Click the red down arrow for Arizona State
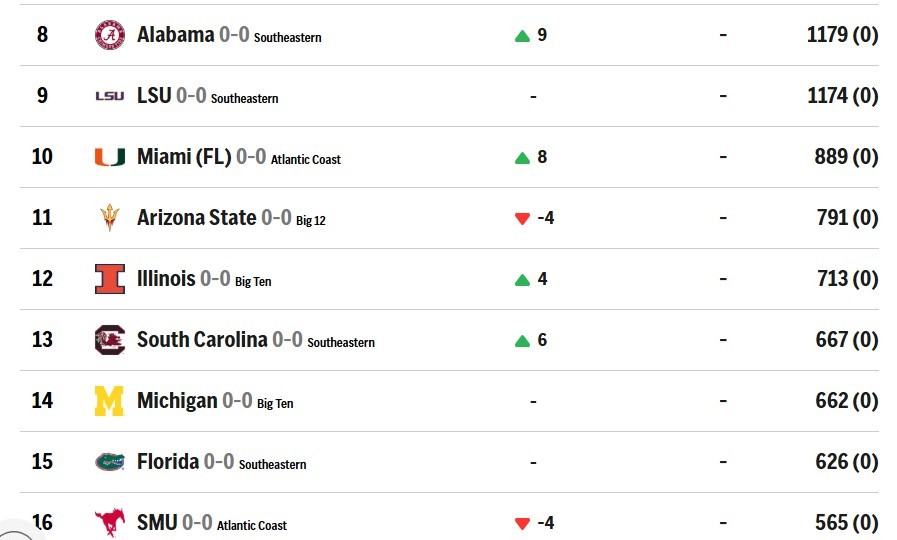The image size is (897, 540). click(x=522, y=219)
